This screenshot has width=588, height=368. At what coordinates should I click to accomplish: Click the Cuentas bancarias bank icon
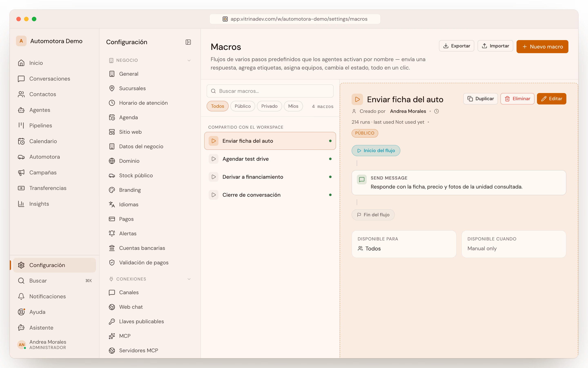coord(112,248)
